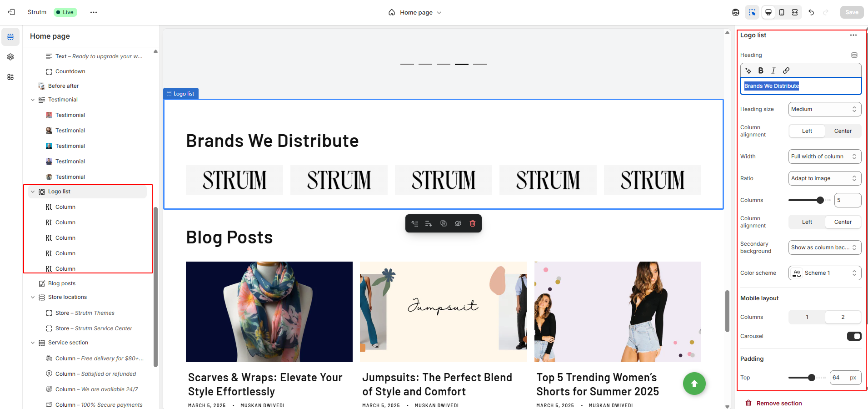The height and width of the screenshot is (409, 868).
Task: Apply bold formatting to heading text
Action: point(761,71)
